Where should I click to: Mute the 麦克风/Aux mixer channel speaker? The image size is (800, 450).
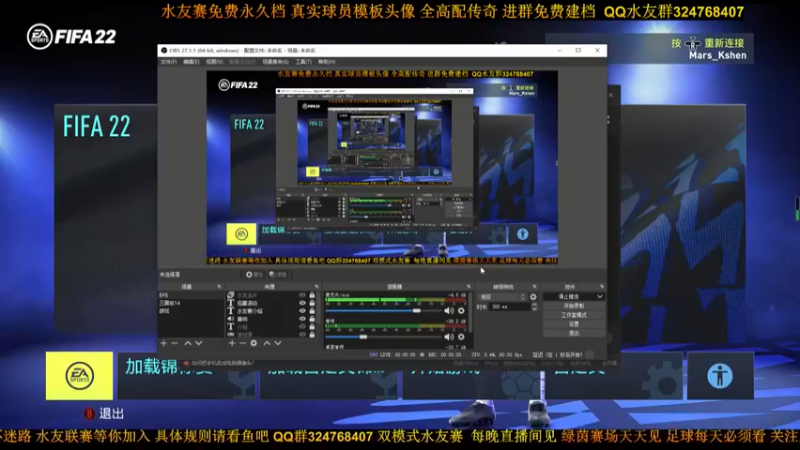[449, 310]
